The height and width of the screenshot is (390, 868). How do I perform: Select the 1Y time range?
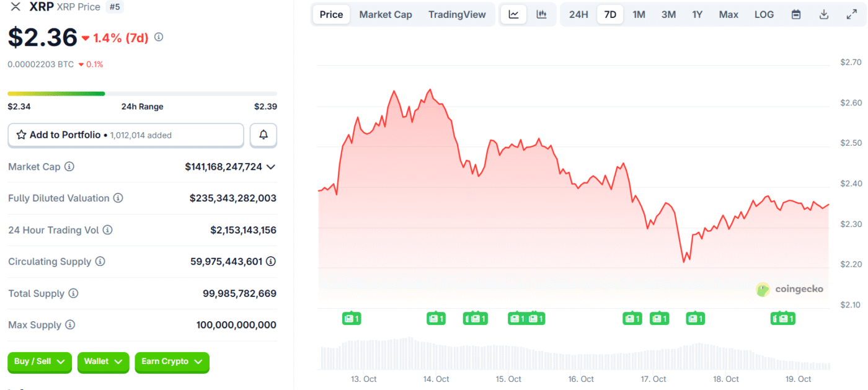pyautogui.click(x=697, y=14)
